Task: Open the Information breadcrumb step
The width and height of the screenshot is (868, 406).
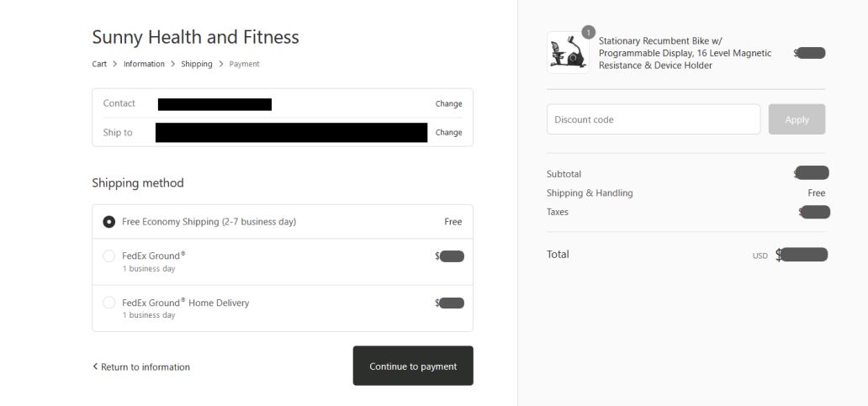Action: (x=144, y=64)
